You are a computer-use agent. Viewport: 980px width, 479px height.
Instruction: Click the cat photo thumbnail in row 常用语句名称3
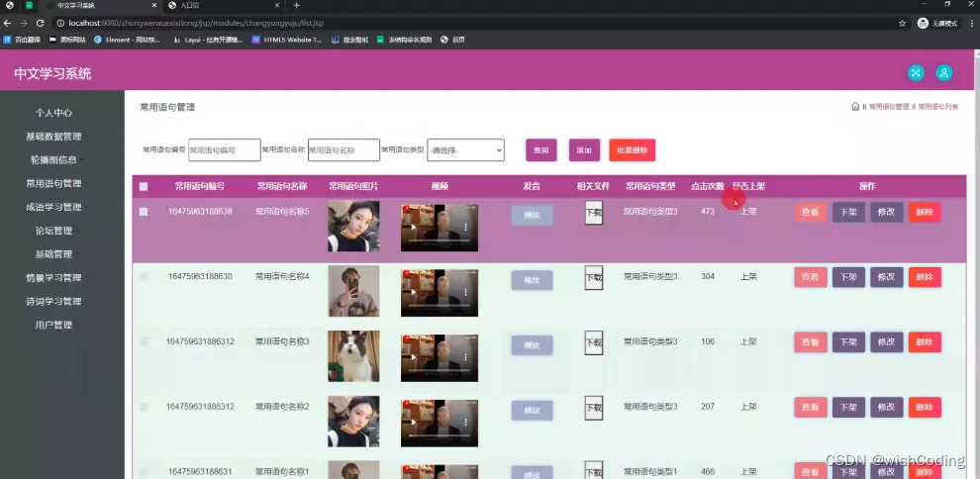[353, 356]
